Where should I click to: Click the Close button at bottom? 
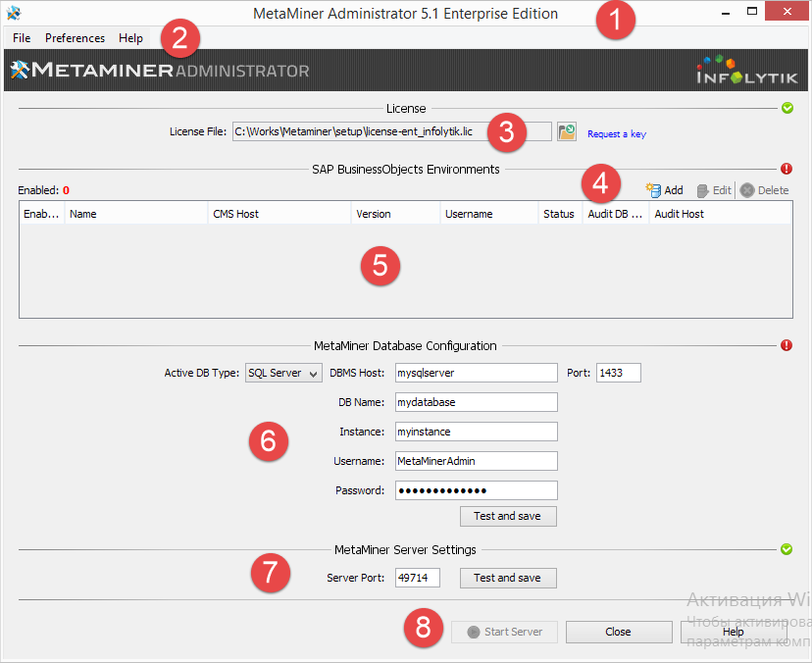619,632
